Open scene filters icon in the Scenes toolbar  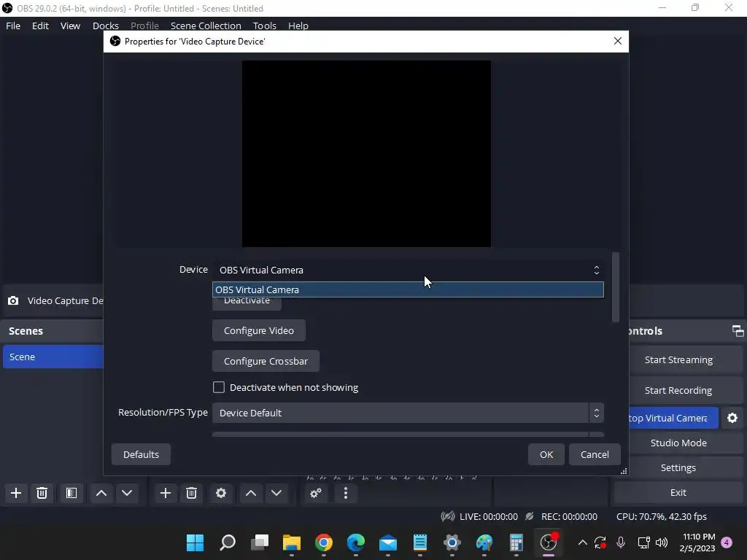(x=71, y=493)
